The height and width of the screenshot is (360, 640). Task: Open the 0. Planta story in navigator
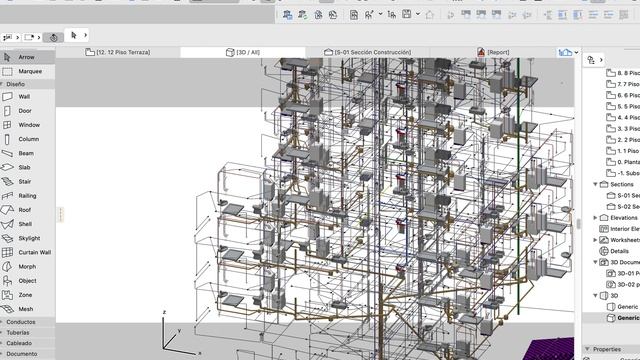[x=623, y=162]
